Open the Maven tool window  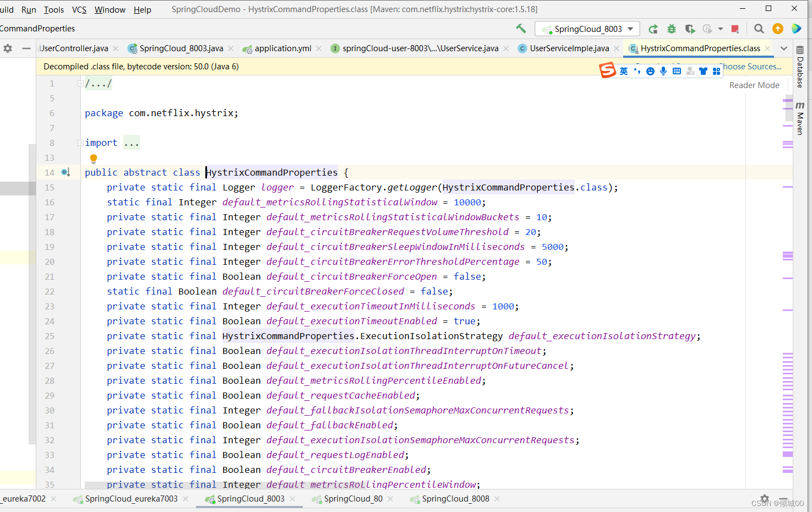click(x=800, y=118)
